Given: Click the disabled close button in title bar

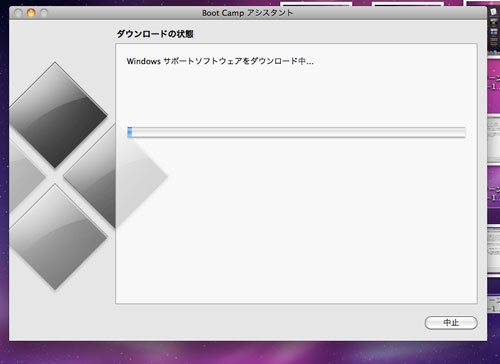Looking at the screenshot, I should point(18,13).
